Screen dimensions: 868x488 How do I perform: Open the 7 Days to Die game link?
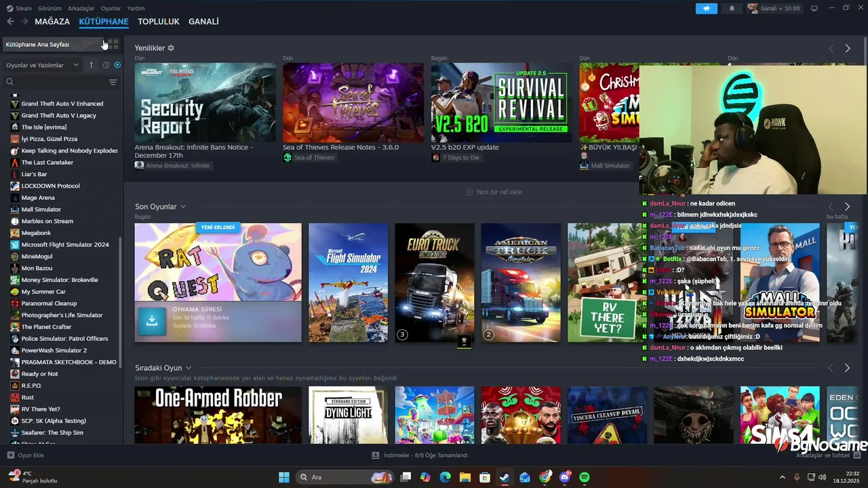[456, 157]
